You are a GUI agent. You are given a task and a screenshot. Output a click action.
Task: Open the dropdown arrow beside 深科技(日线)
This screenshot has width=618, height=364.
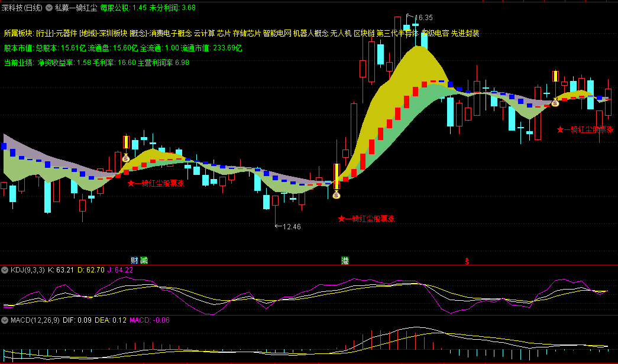pyautogui.click(x=49, y=8)
